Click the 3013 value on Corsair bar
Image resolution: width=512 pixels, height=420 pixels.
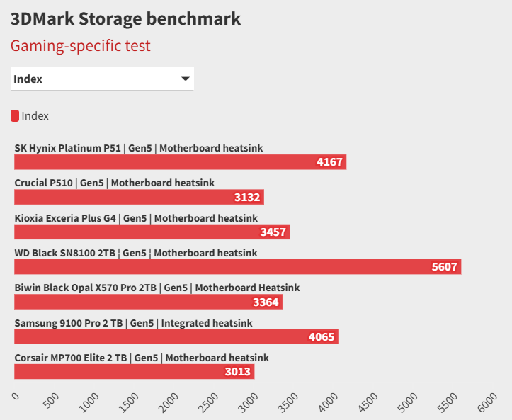click(238, 372)
